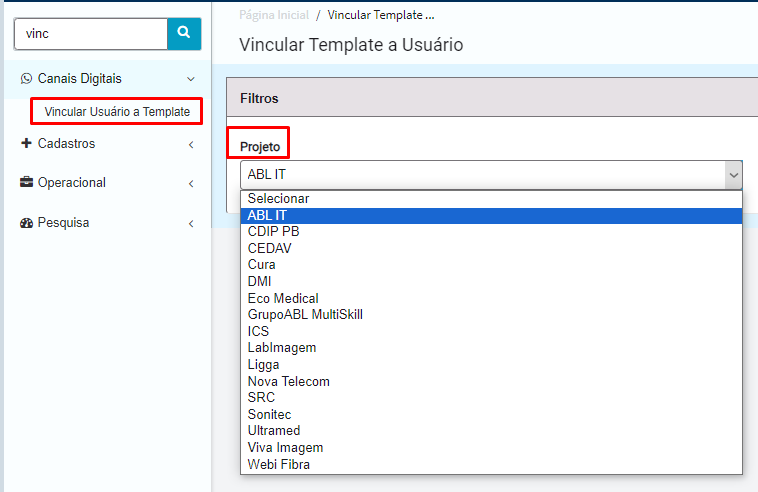This screenshot has height=492, width=758.
Task: Collapse the Canais Digitais menu chevron
Action: [191, 79]
